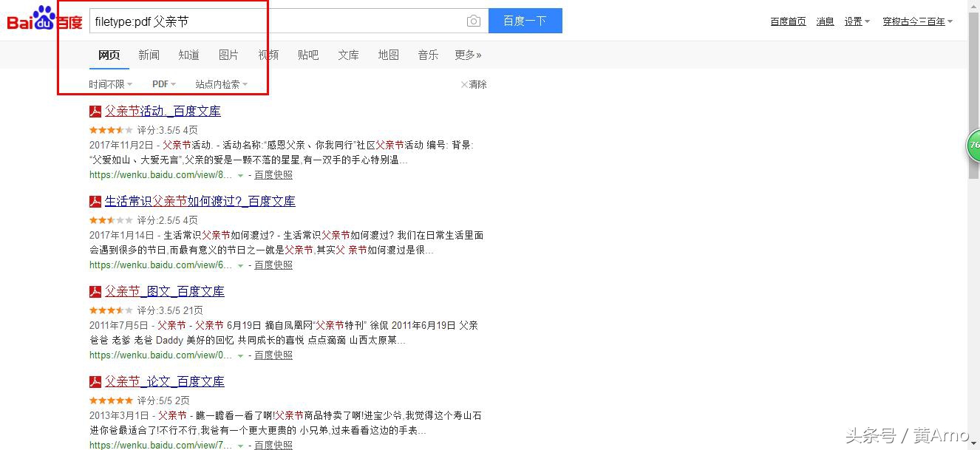
Task: Open 百度快照 for 父亲节活动 result
Action: point(273,175)
